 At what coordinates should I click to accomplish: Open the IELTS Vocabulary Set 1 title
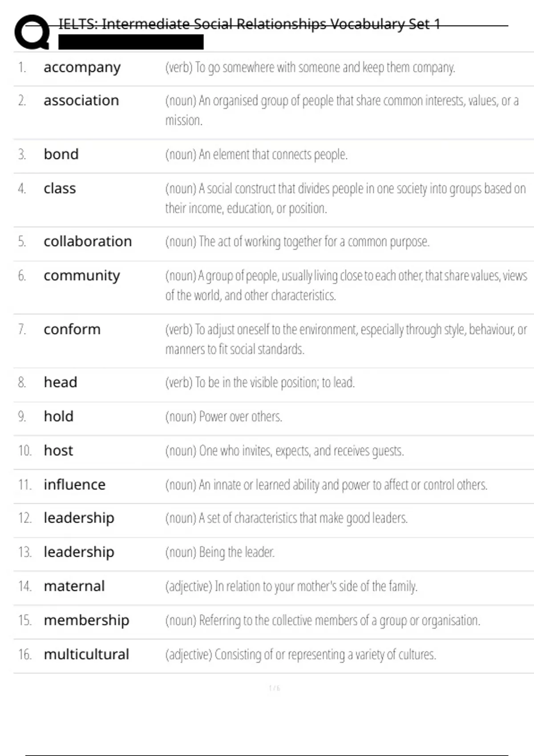[249, 24]
